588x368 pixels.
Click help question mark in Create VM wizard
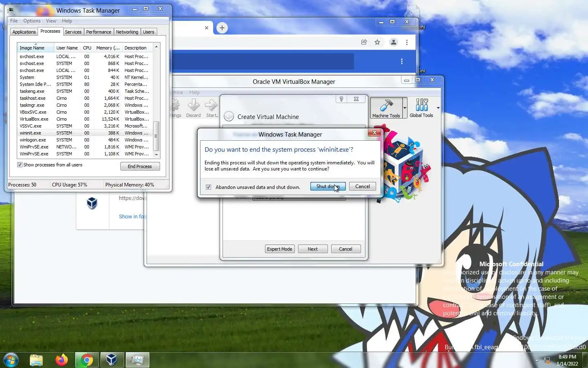341,99
